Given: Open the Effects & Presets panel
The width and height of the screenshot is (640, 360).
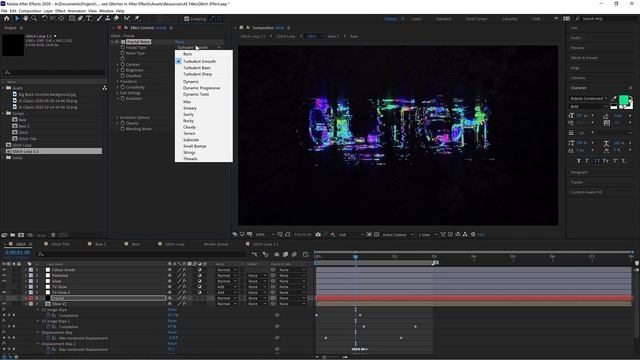Looking at the screenshot, I should click(x=584, y=58).
